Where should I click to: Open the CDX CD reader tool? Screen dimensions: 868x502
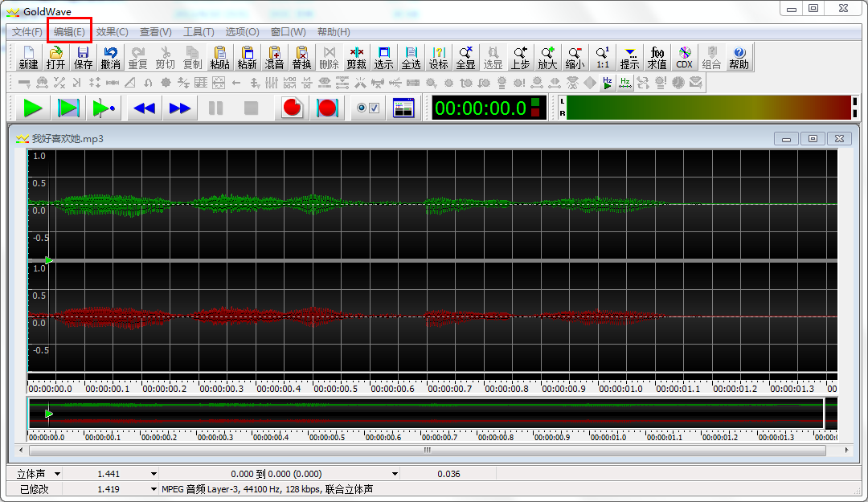pos(684,57)
